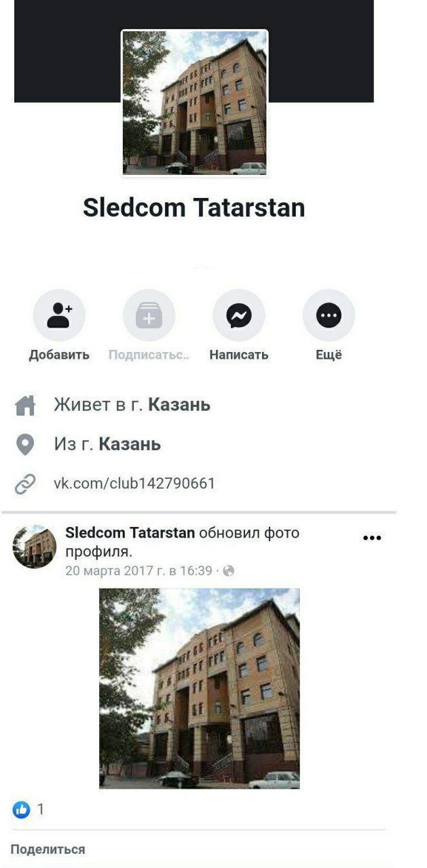427x868 pixels.
Task: Open the vk.com/club142790661 link
Action: coord(134,484)
